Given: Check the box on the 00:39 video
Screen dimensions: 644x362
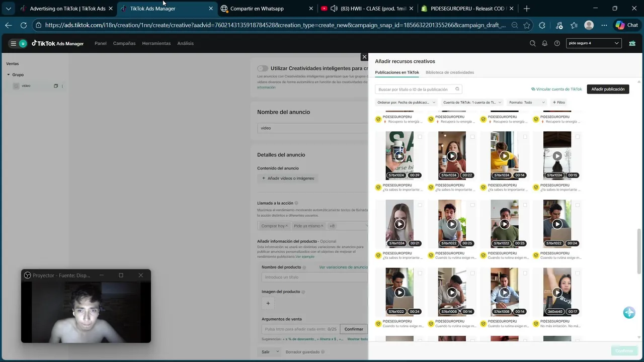Looking at the screenshot, I should pyautogui.click(x=420, y=137).
